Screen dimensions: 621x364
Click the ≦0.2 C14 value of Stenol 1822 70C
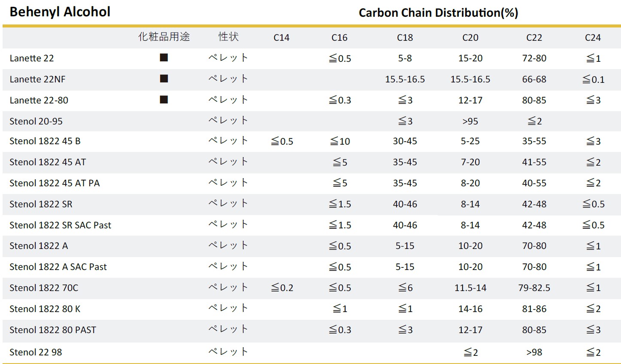[x=282, y=288]
